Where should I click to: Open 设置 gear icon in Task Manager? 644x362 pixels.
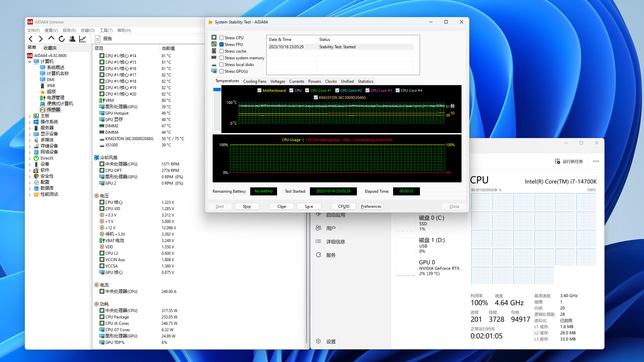click(318, 341)
